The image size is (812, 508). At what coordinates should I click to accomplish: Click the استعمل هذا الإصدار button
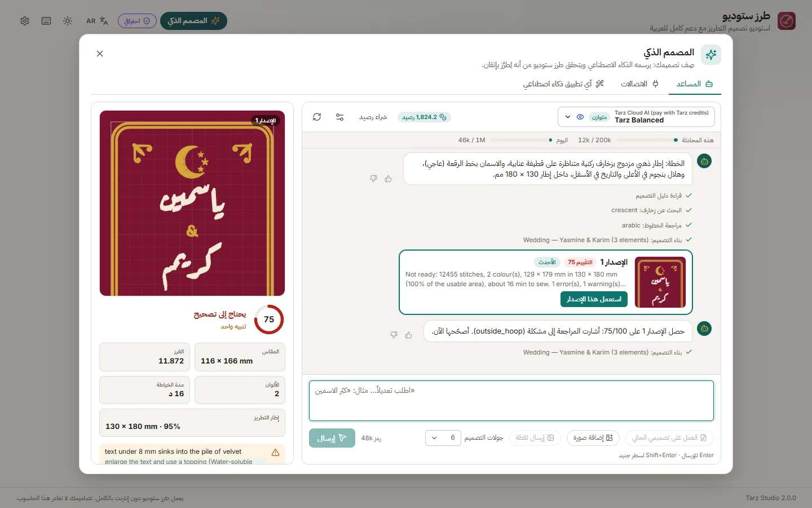[594, 299]
